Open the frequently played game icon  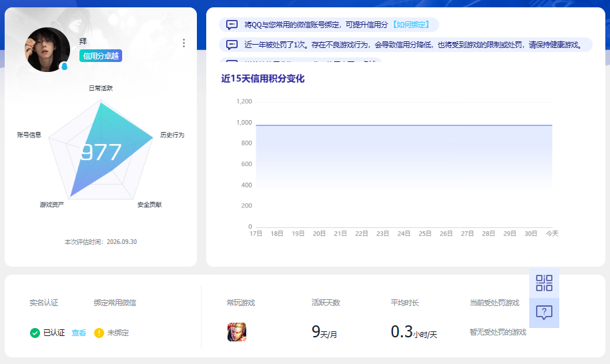point(237,332)
